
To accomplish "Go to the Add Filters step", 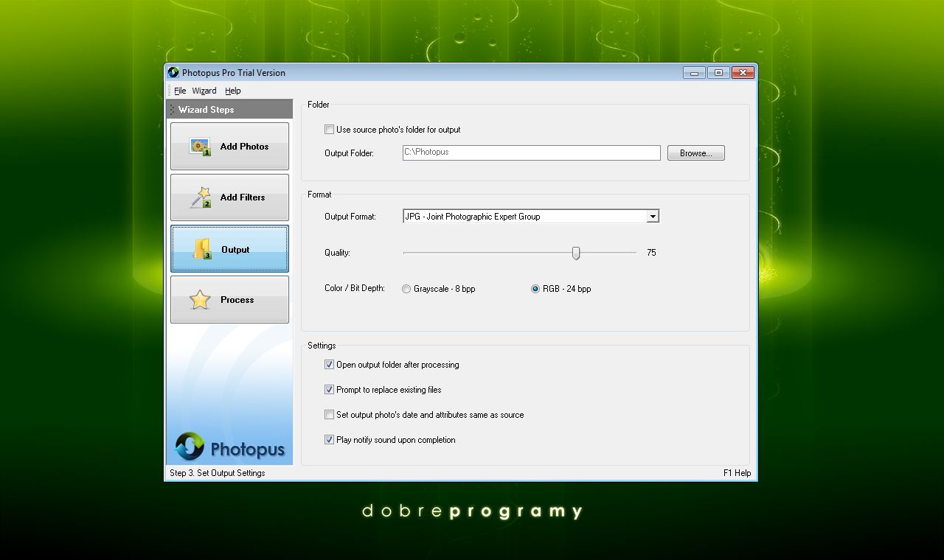I will (229, 197).
